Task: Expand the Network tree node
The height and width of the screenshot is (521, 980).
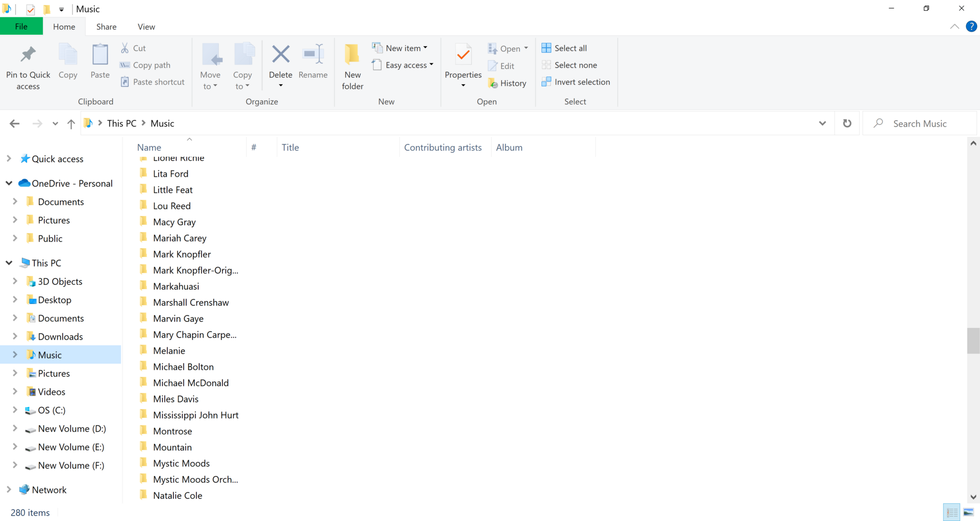Action: (9, 490)
